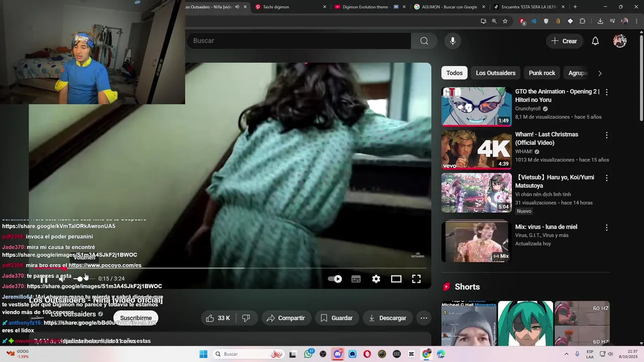Open YouTube notifications bell
This screenshot has height=362, width=644.
click(595, 41)
